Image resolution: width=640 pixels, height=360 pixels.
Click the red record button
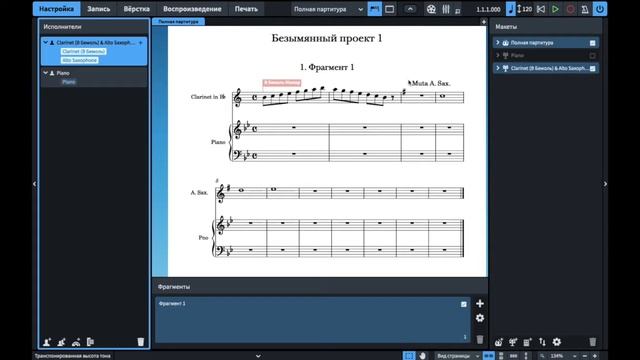(570, 9)
